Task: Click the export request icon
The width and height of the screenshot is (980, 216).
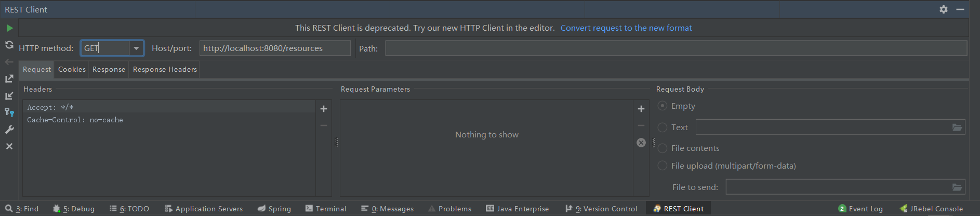Action: point(9,79)
